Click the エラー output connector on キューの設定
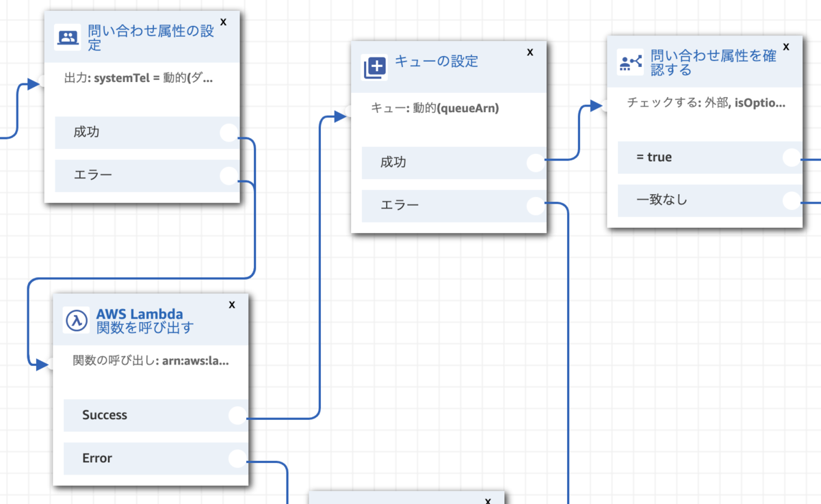This screenshot has width=821, height=504. point(534,205)
